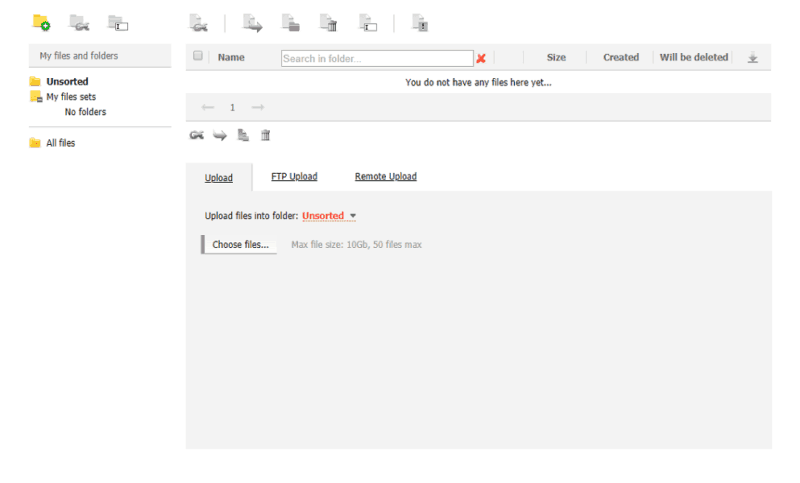The height and width of the screenshot is (483, 800).
Task: Switch to the FTP Upload tab
Action: 294,177
